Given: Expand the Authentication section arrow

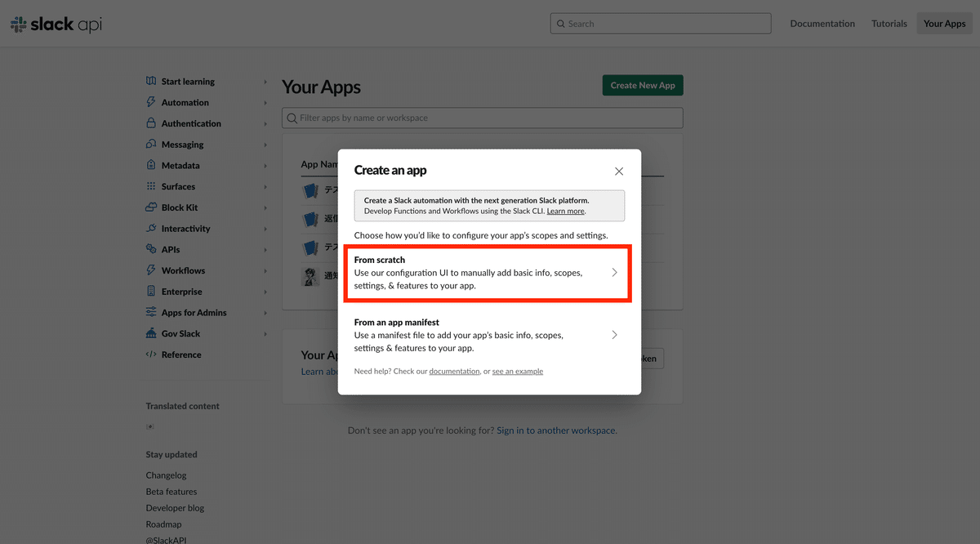Looking at the screenshot, I should coord(265,124).
